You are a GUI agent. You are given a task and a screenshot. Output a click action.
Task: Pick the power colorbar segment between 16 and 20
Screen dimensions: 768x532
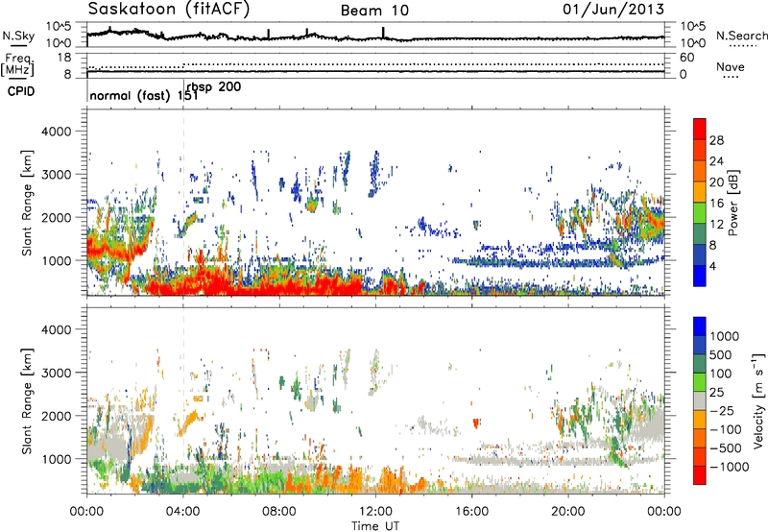pos(700,192)
